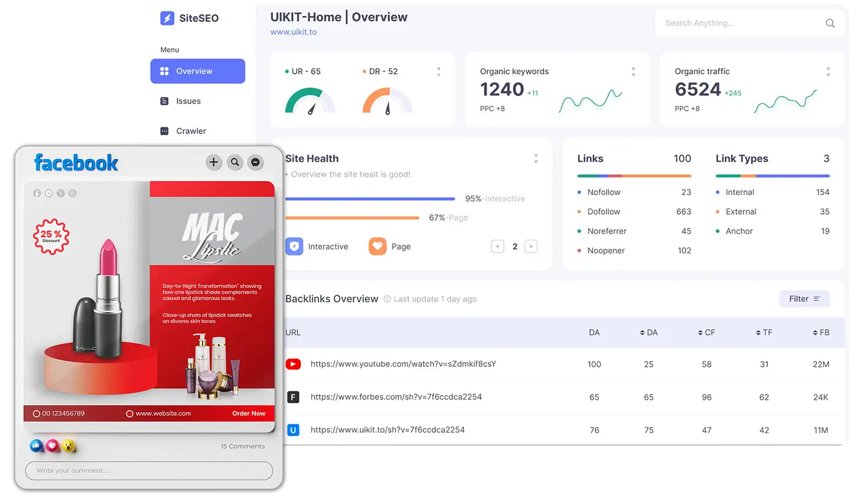This screenshot has height=504, width=857.
Task: Click the Facebook plus create button
Action: pos(213,162)
